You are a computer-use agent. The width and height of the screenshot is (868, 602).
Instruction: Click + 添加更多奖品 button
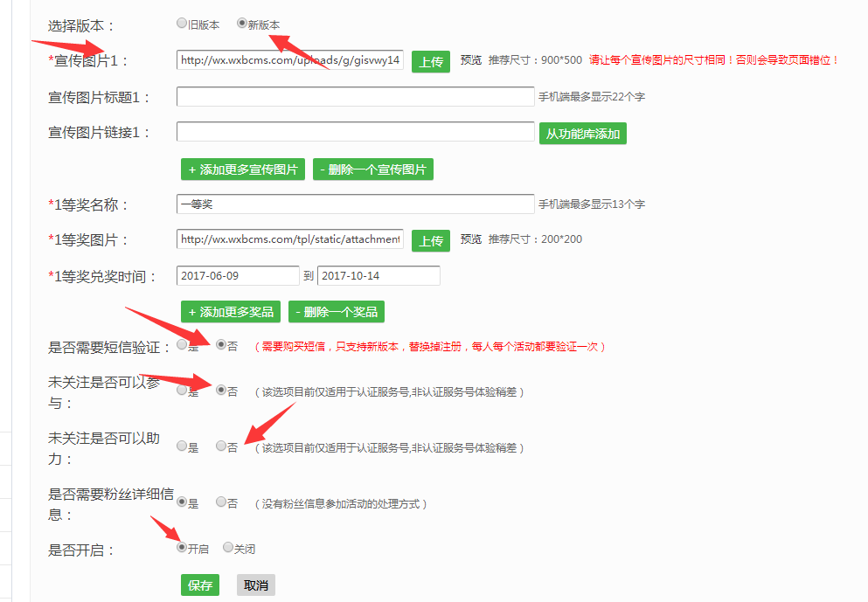[231, 312]
